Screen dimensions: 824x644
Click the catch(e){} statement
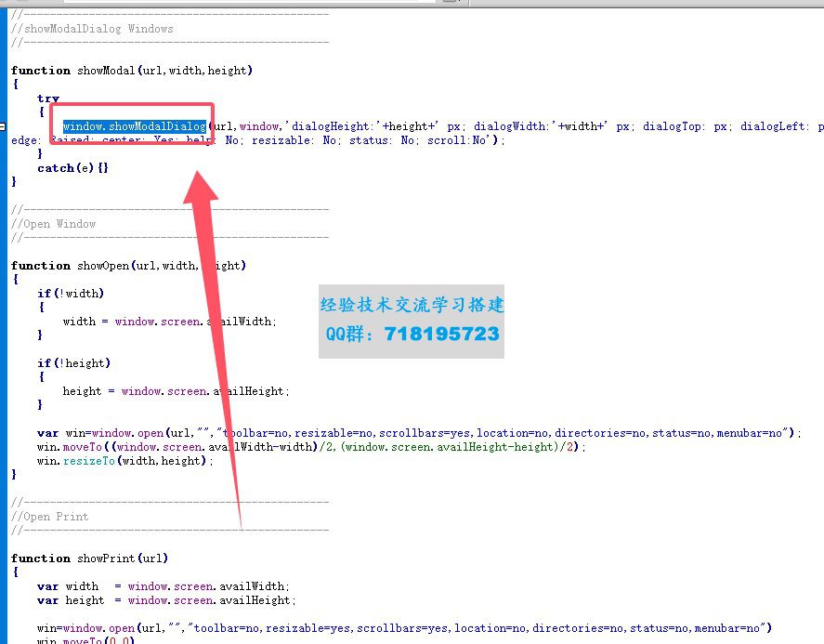tap(72, 168)
